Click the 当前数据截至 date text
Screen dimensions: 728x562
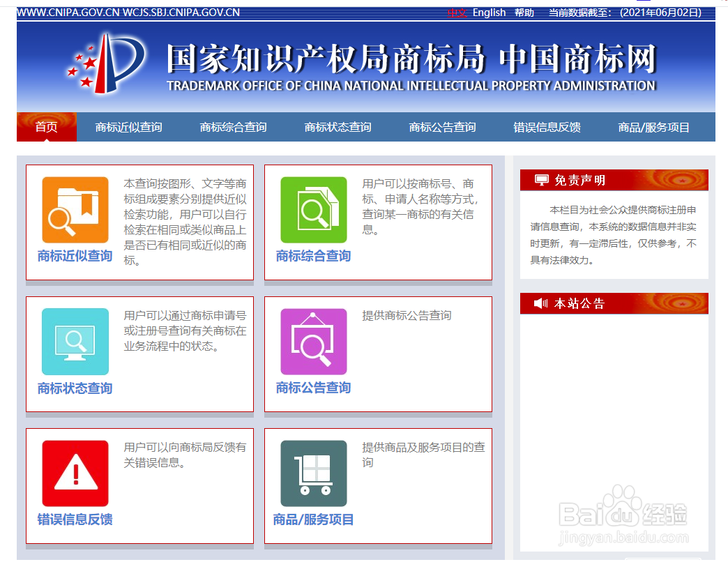625,13
